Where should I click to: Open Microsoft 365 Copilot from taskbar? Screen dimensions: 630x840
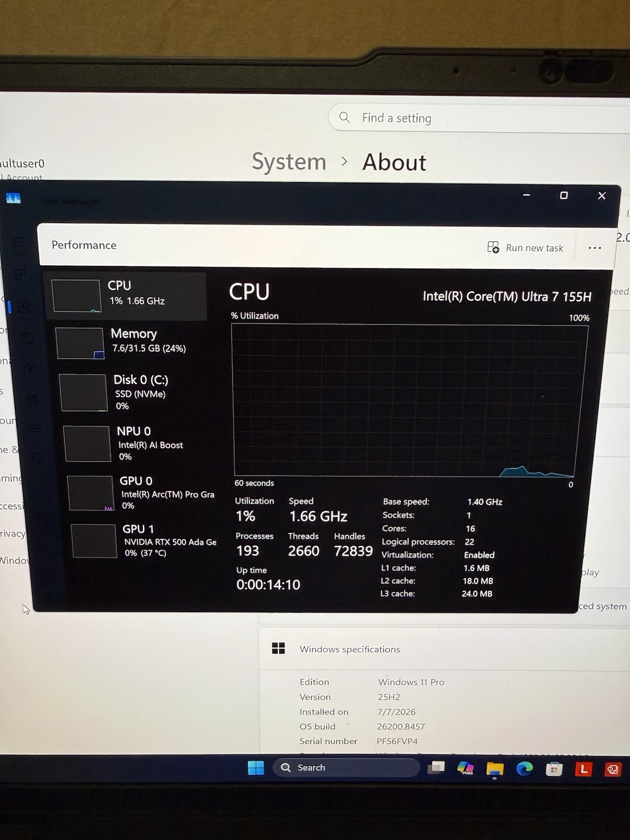click(465, 769)
